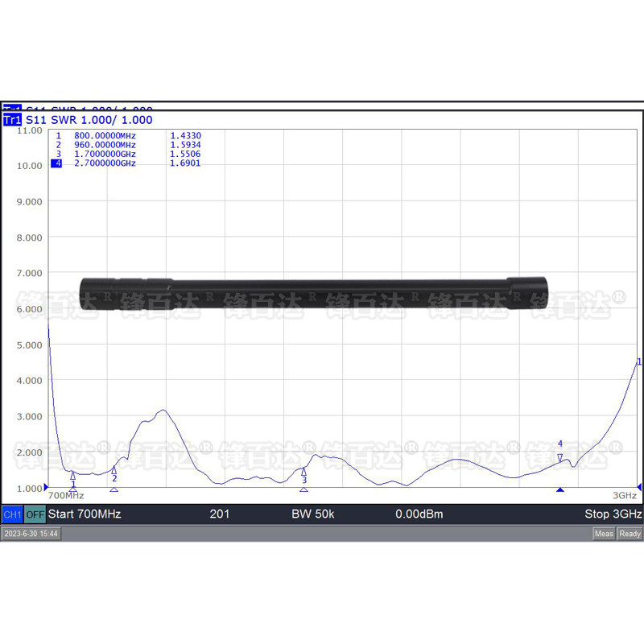The height and width of the screenshot is (644, 644).
Task: Click marker 3 value 1.5506
Action: [186, 154]
